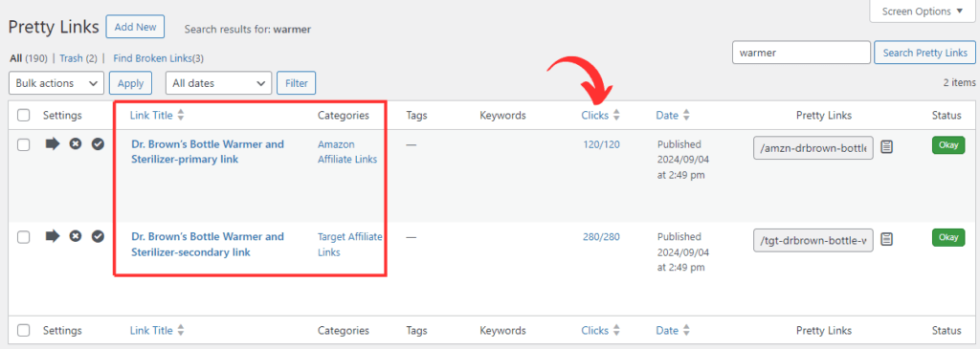This screenshot has width=980, height=349.
Task: Click the footer Clicks header text
Action: 594,330
